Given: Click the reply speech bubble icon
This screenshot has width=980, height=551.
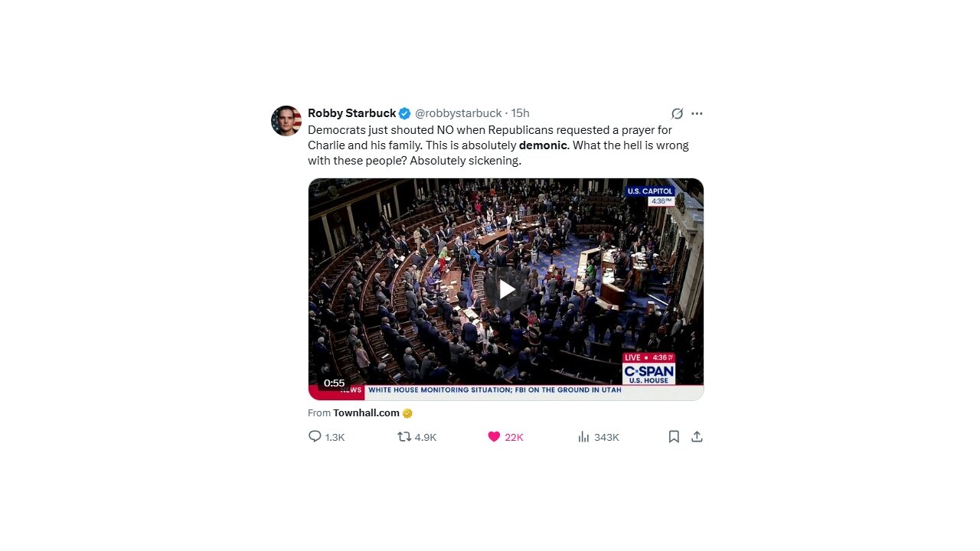Looking at the screenshot, I should (315, 436).
